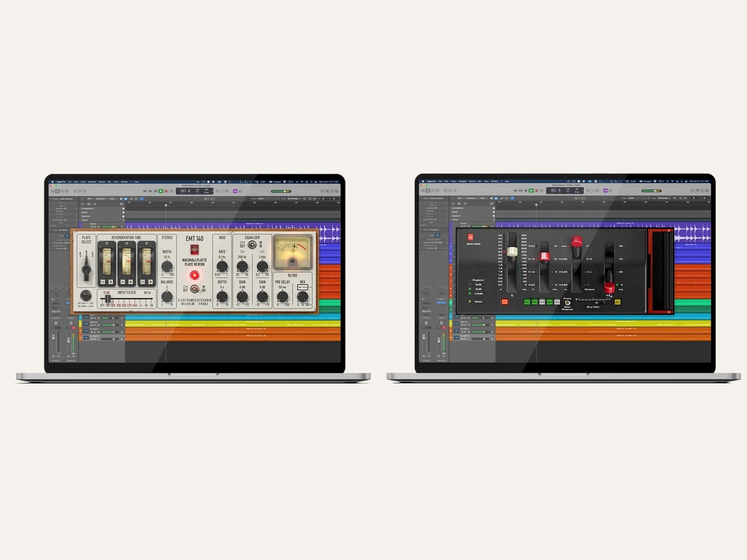The height and width of the screenshot is (560, 747).
Task: Click the small black knob below Plate Select
Action: (x=86, y=296)
